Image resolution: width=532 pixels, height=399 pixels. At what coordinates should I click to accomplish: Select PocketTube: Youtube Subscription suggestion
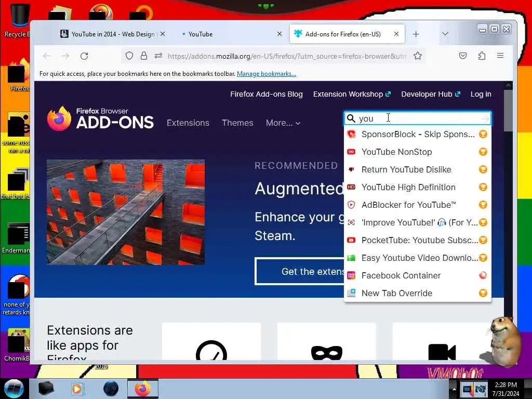pos(418,240)
